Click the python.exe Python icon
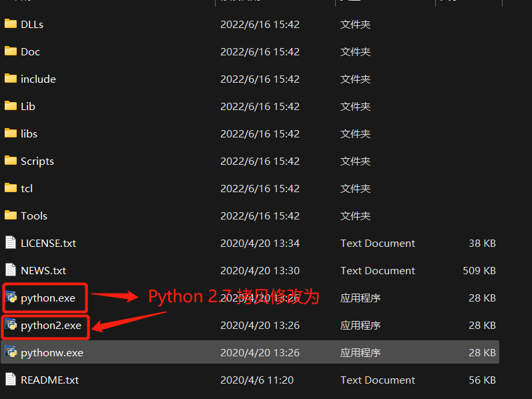The width and height of the screenshot is (532, 399). 11,297
